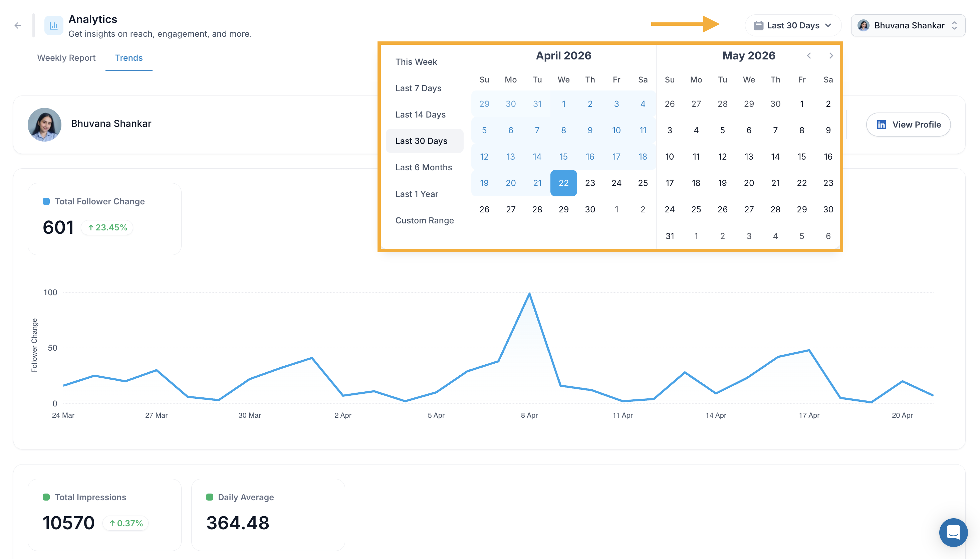
Task: Select the Trends tab
Action: 129,57
